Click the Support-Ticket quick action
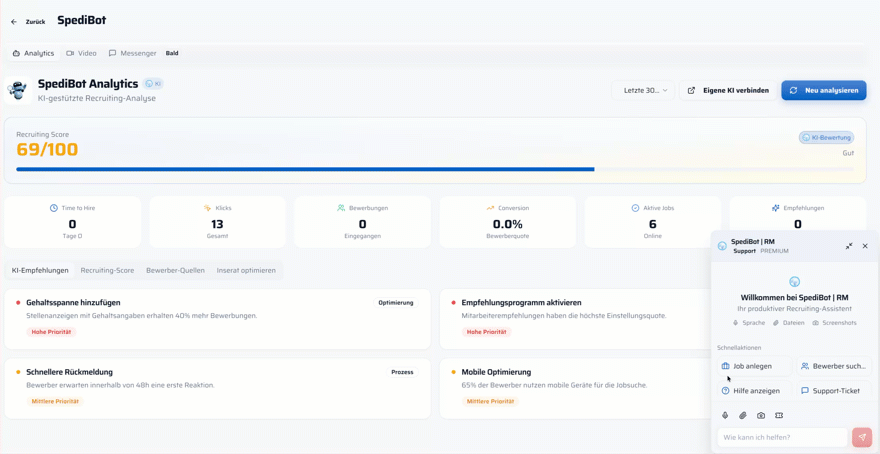The width and height of the screenshot is (880, 454). 834,391
